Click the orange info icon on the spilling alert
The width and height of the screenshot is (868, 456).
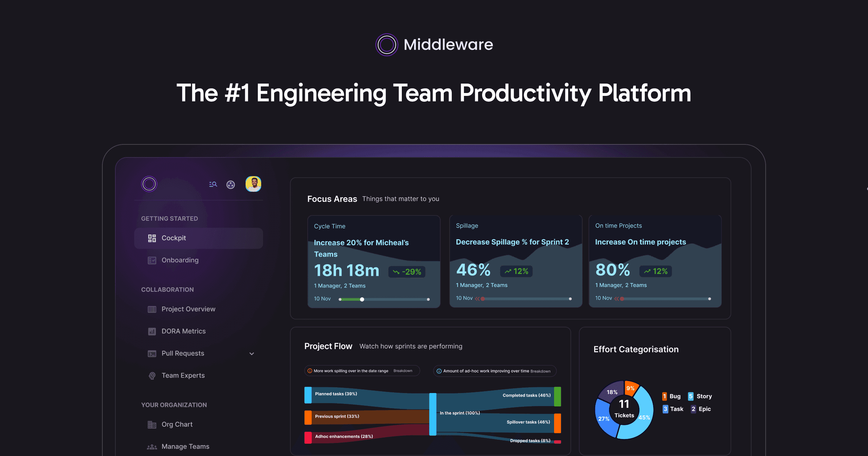310,371
